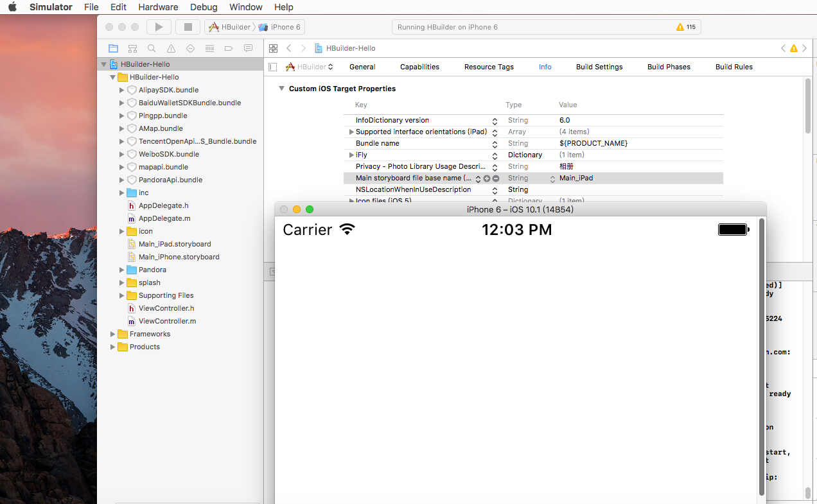
Task: Toggle the project and targets list sidebar
Action: click(x=273, y=67)
